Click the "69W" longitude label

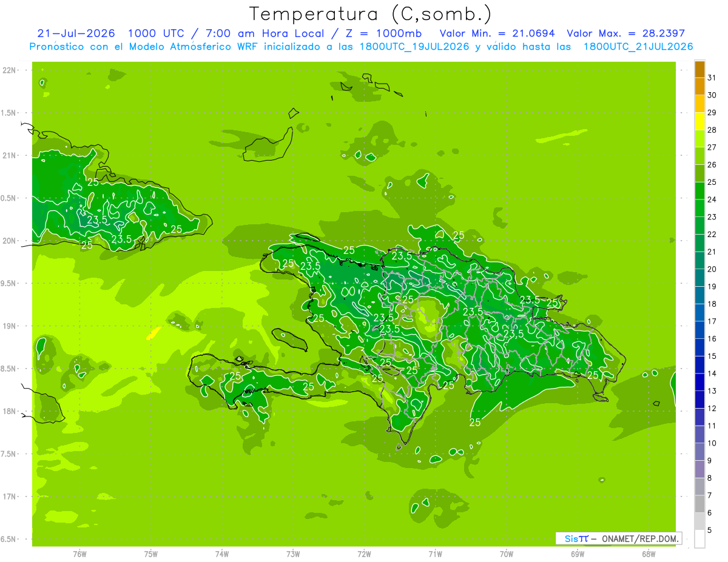coord(577,554)
